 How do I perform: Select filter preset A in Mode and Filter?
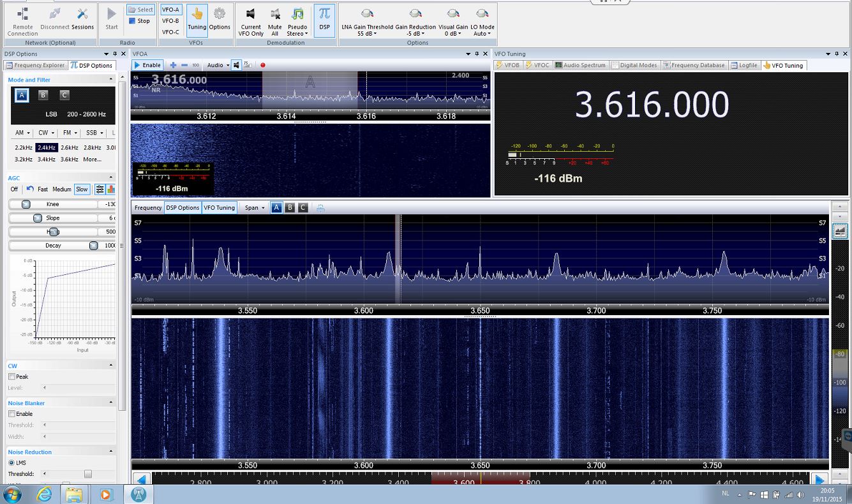22,95
